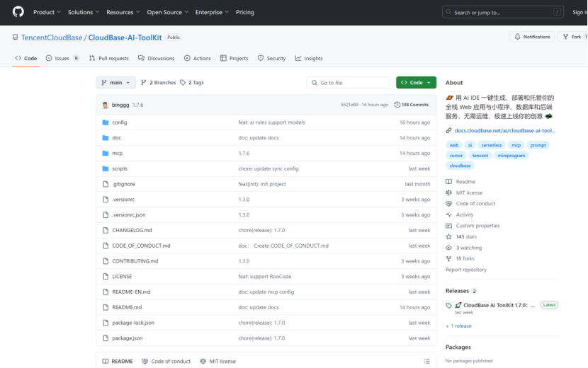The image size is (588, 368).
Task: Open commit 'chore: update sync config'
Action: pyautogui.click(x=268, y=168)
